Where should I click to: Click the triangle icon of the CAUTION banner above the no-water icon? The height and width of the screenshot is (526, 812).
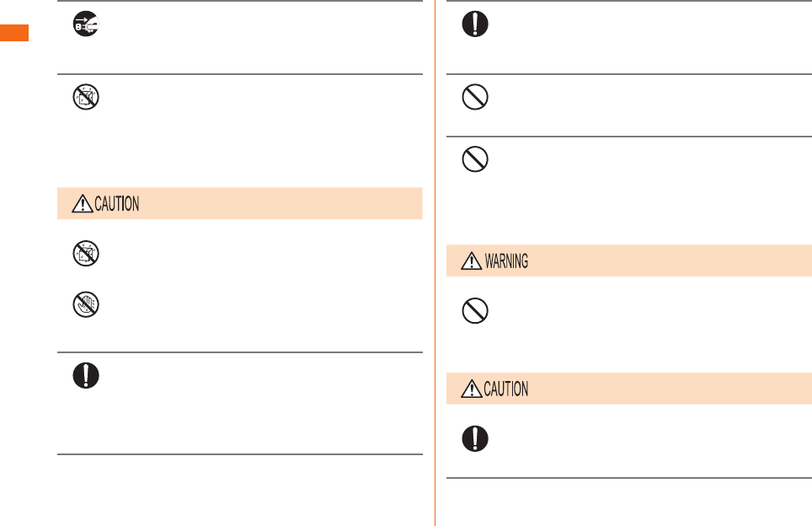click(83, 204)
